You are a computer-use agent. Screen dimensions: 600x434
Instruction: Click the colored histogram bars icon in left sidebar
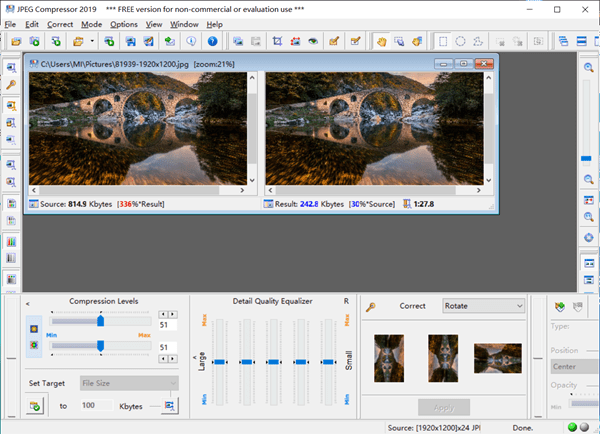coord(11,241)
